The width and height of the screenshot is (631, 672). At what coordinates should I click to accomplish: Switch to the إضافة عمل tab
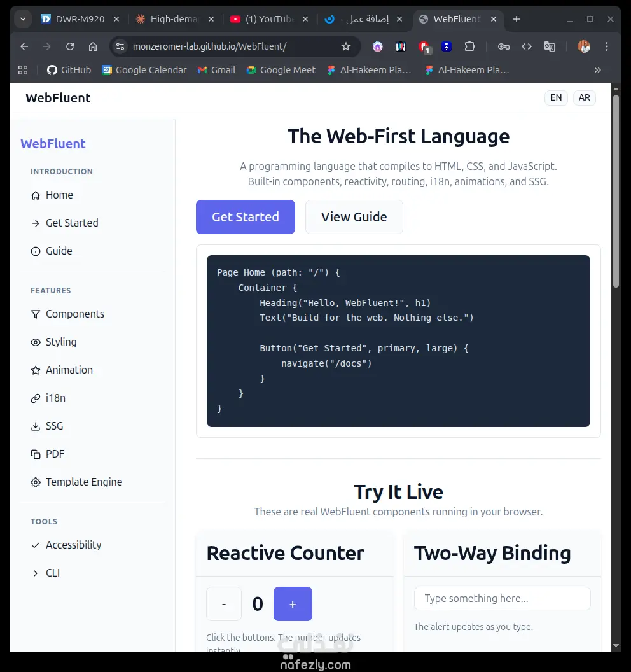tap(357, 19)
